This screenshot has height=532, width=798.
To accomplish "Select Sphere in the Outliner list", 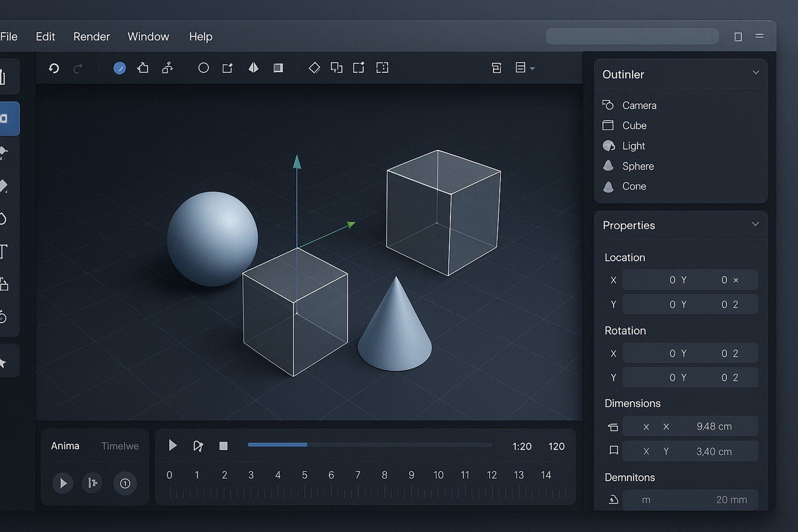I will point(638,166).
